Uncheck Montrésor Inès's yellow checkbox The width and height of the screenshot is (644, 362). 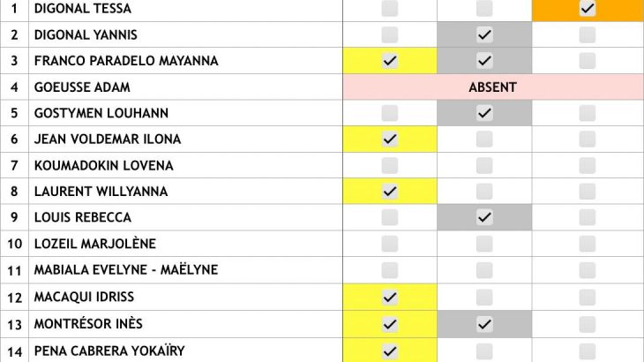390,324
